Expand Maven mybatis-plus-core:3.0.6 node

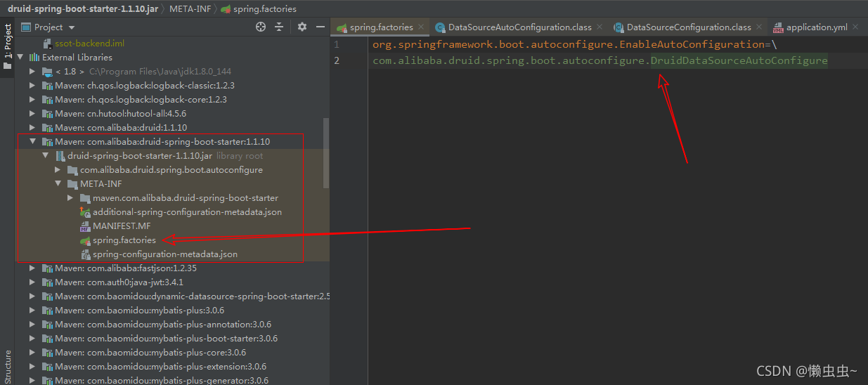click(33, 353)
